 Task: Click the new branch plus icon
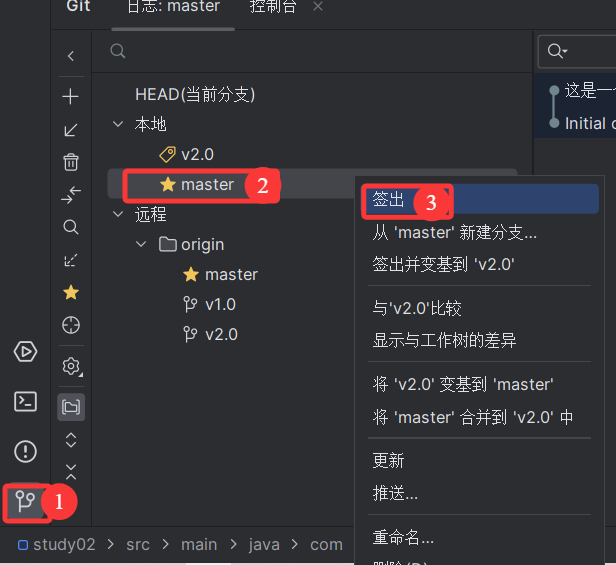(x=71, y=97)
